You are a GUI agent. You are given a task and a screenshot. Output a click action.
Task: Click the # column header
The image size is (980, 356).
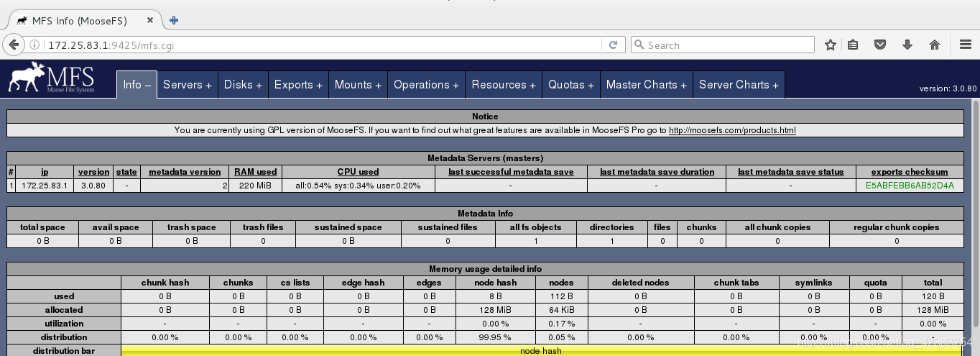click(11, 172)
